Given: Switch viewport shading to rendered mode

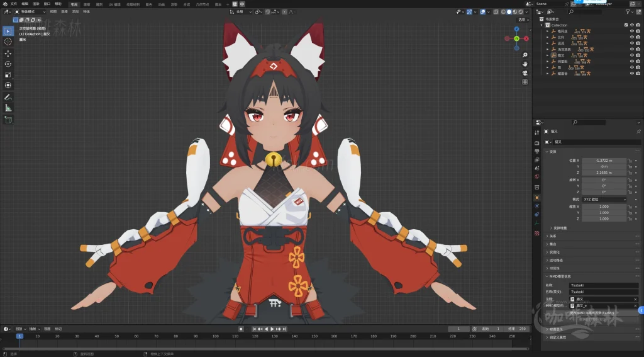Looking at the screenshot, I should coord(521,12).
